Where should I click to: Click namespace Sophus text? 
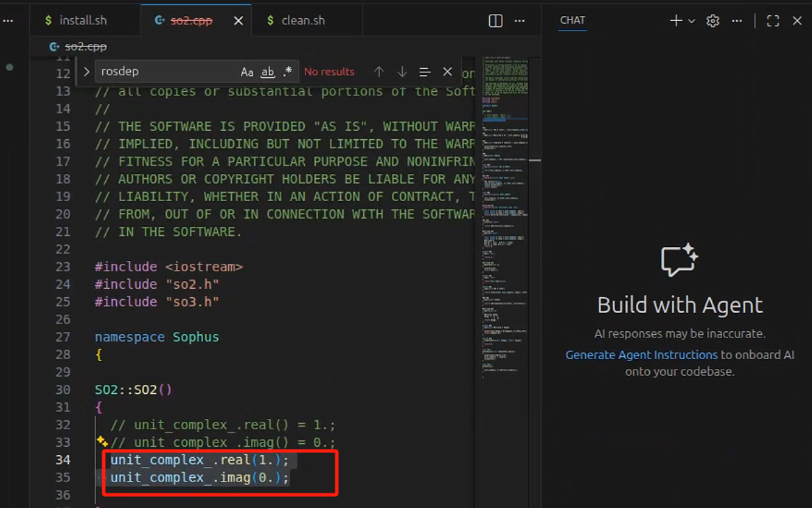click(x=157, y=337)
